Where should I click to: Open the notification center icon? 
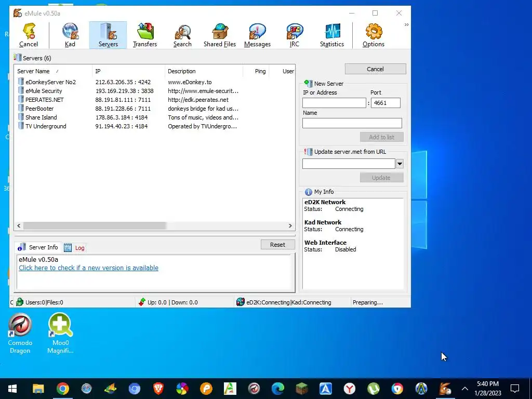pyautogui.click(x=515, y=389)
